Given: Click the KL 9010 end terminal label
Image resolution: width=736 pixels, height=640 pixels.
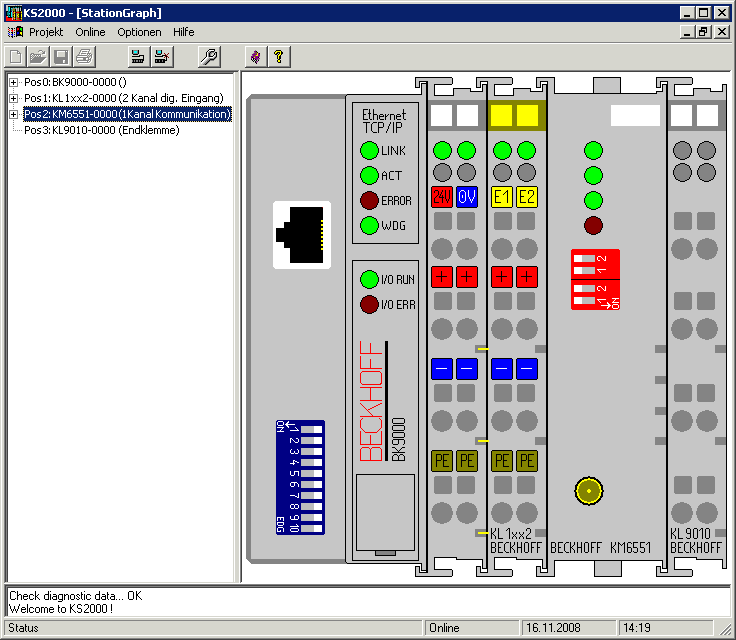Looking at the screenshot, I should pos(690,533).
